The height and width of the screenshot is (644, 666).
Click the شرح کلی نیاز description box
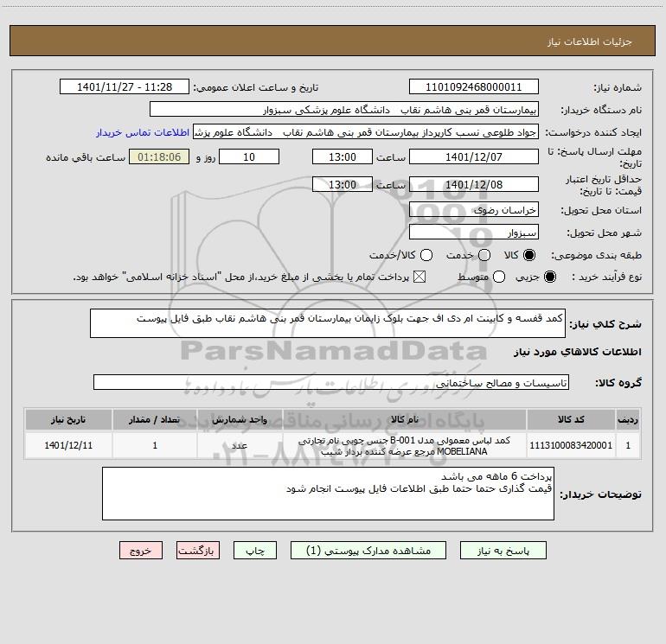[328, 323]
